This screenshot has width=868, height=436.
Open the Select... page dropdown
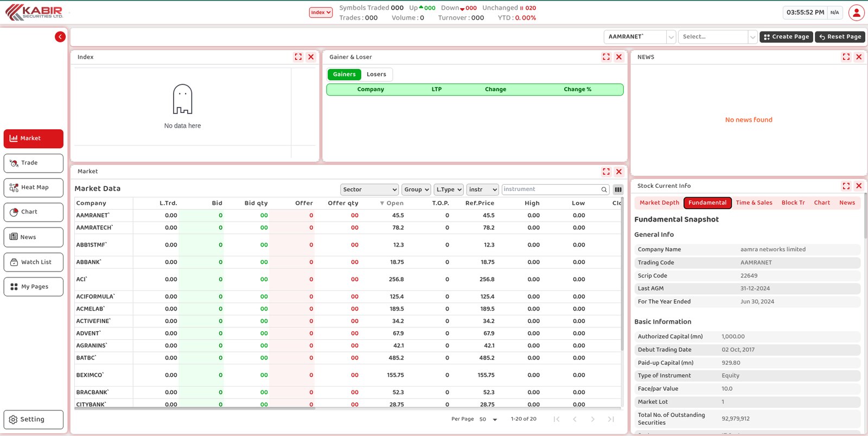tap(717, 37)
